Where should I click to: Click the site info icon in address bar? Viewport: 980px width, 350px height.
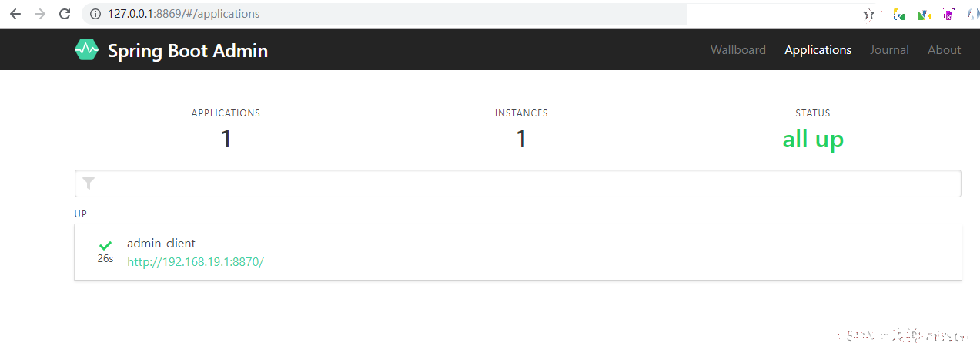pyautogui.click(x=95, y=14)
